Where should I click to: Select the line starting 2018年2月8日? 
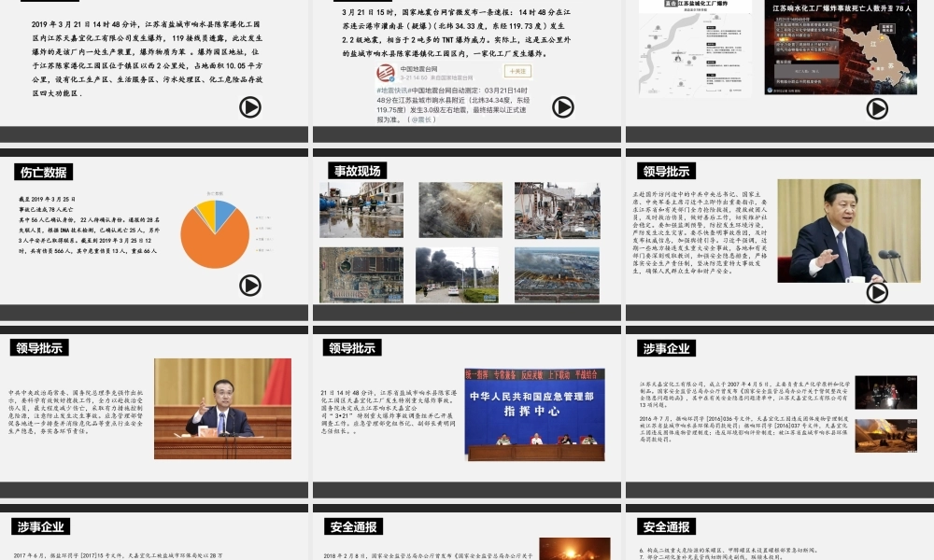click(429, 555)
